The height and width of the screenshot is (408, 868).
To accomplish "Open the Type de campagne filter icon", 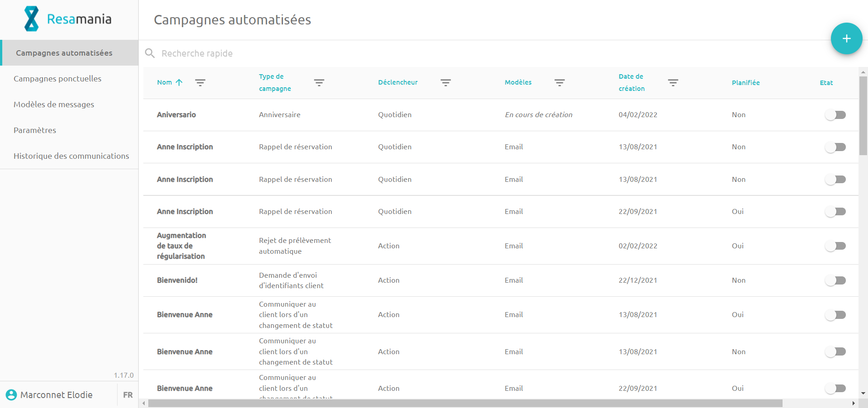I will 319,82.
